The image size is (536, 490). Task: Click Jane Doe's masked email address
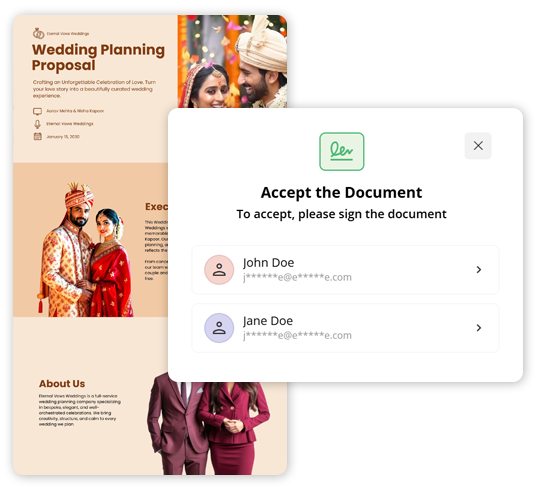(297, 335)
